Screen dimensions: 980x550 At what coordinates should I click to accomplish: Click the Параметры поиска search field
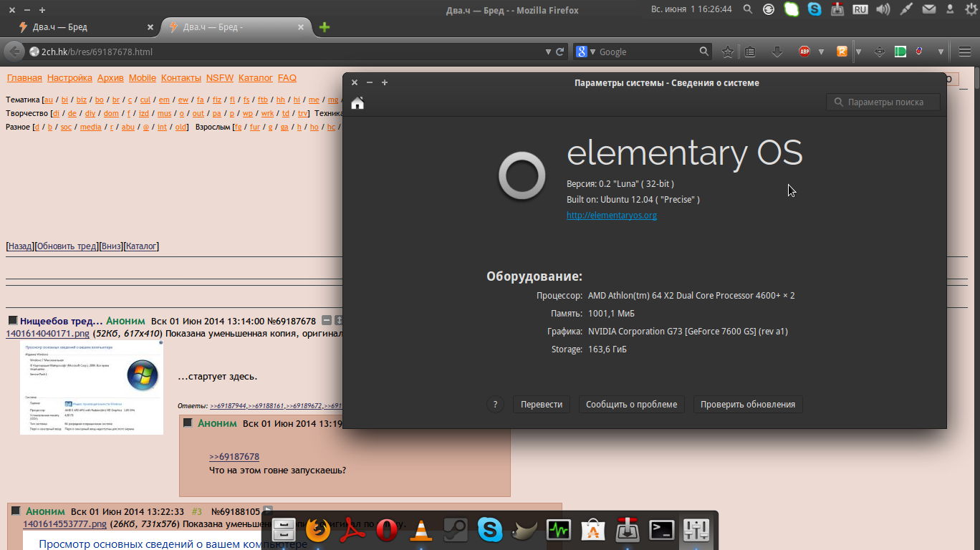point(883,102)
